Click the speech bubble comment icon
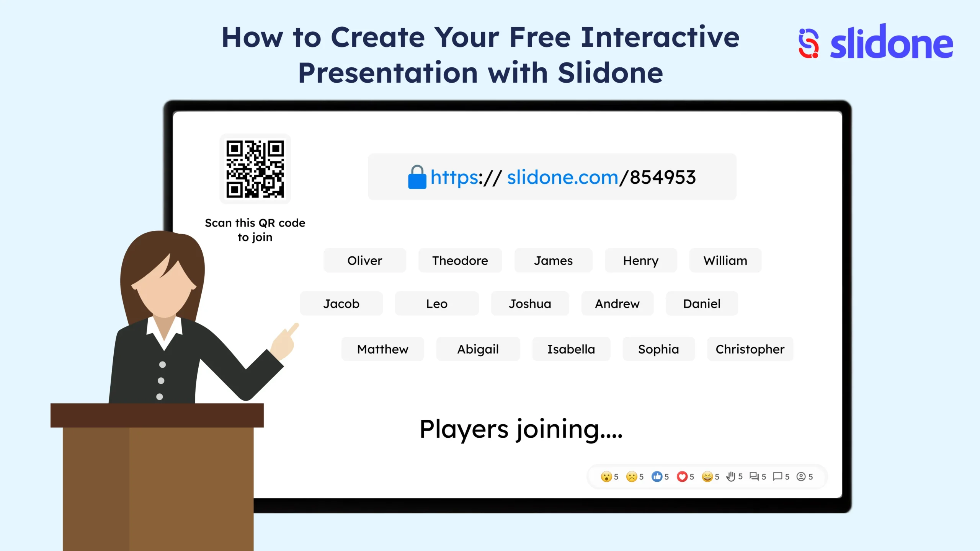 tap(777, 476)
